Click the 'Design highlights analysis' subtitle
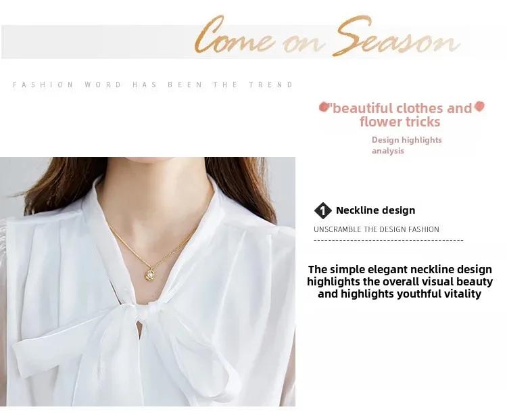Viewport: 507px width, 420px height. 406,145
